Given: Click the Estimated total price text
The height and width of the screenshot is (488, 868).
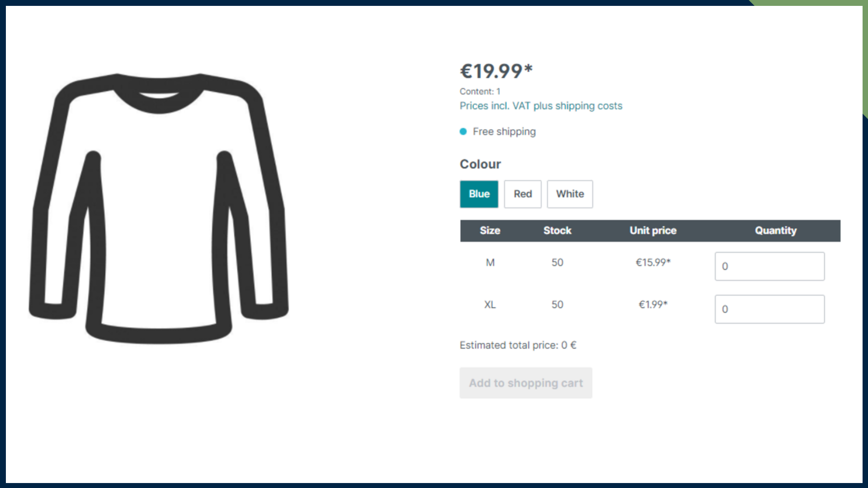Looking at the screenshot, I should tap(518, 345).
